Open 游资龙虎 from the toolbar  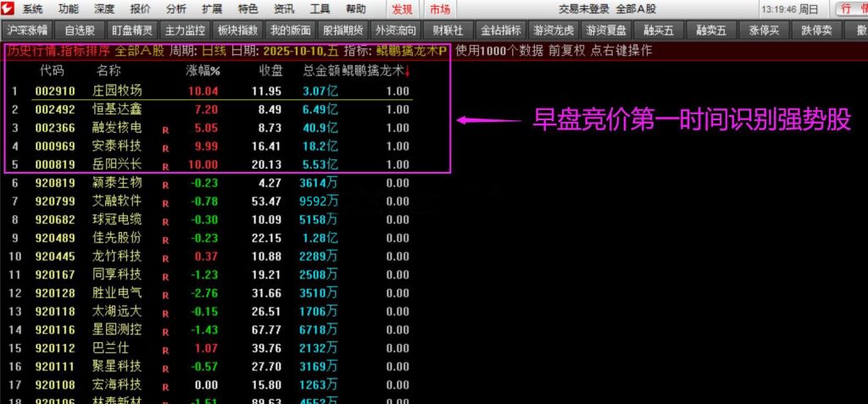(x=554, y=31)
